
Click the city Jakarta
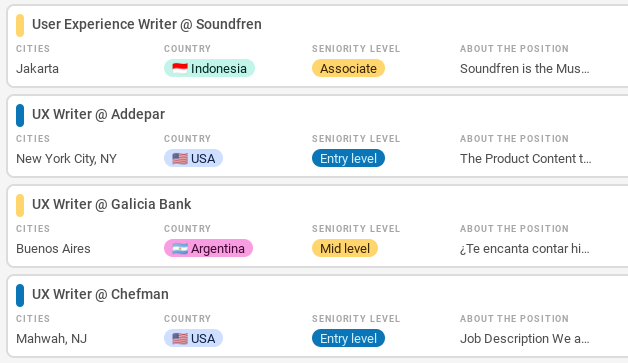pos(37,69)
